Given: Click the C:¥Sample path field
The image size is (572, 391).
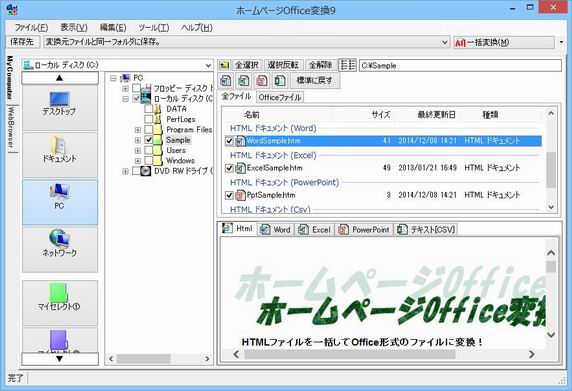Looking at the screenshot, I should coord(460,66).
